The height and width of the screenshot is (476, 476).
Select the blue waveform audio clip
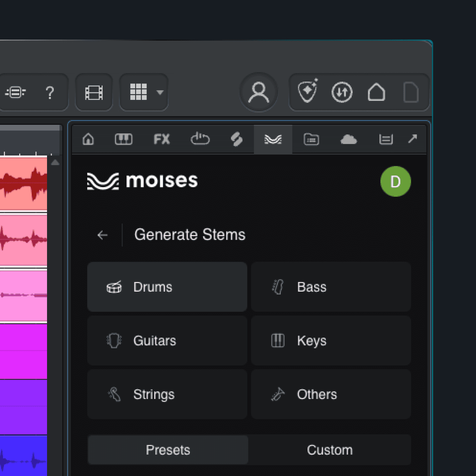pos(24,456)
